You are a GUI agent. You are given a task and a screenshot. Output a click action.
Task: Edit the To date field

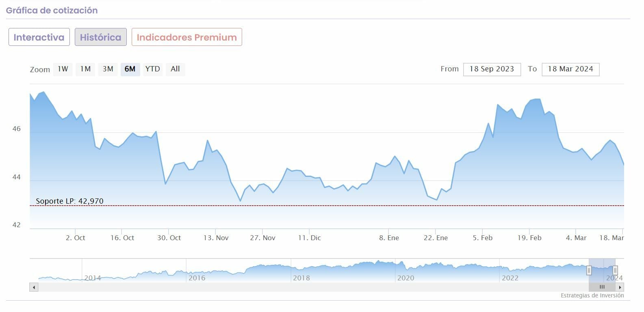point(570,69)
